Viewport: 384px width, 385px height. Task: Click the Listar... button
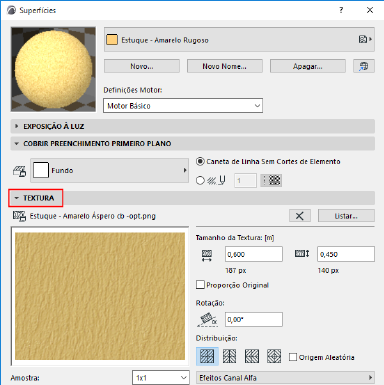[346, 216]
